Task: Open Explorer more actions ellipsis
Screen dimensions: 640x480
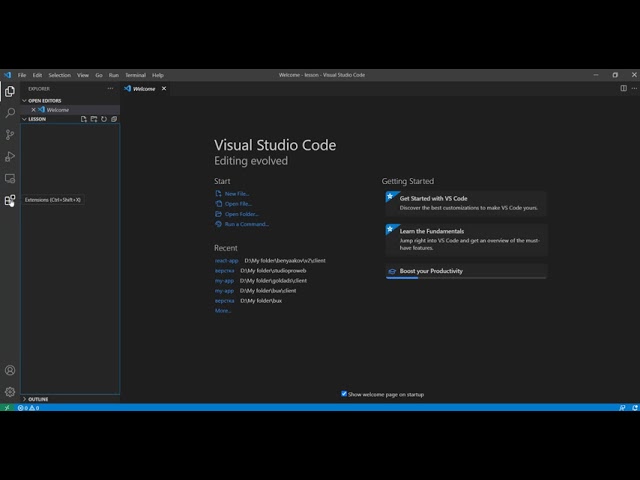Action: [x=110, y=89]
